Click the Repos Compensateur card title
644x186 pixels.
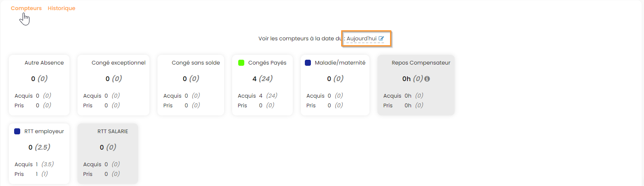tap(421, 63)
